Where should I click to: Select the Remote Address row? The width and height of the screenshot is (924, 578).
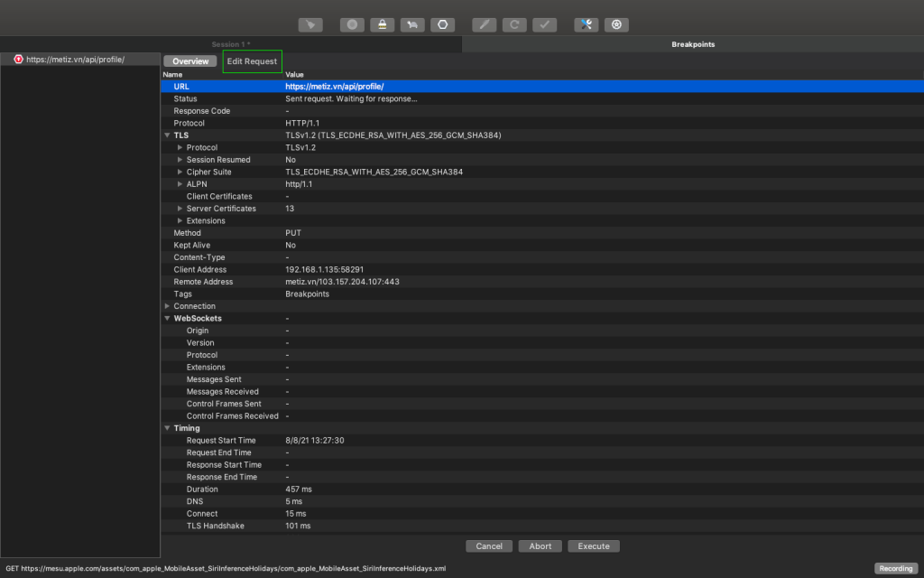pyautogui.click(x=542, y=282)
